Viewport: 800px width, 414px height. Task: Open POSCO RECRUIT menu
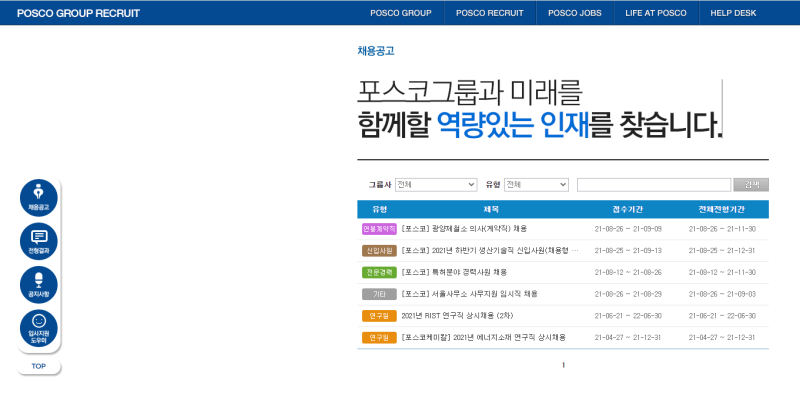coord(489,13)
